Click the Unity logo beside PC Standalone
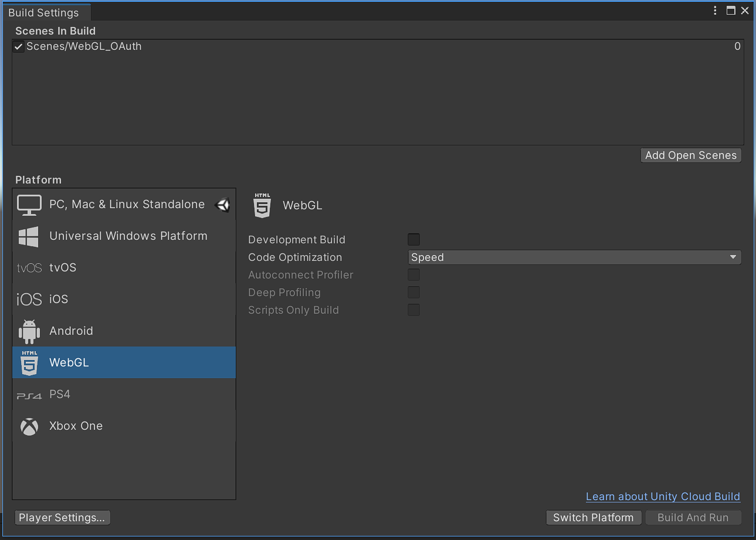 point(223,205)
